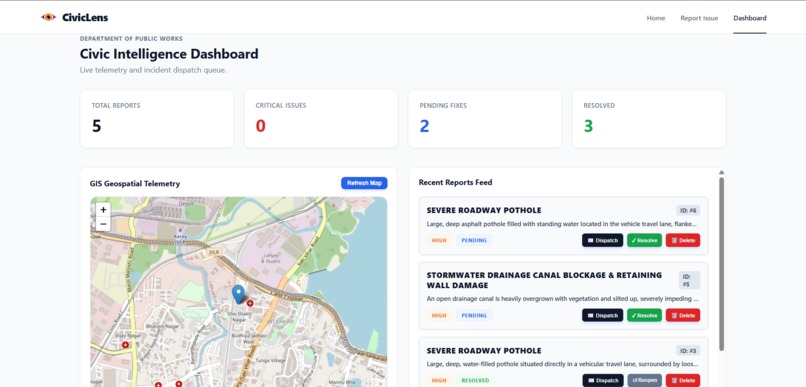Click the red hospital marker near Vijay Nagar
The width and height of the screenshot is (806, 387).
[125, 345]
